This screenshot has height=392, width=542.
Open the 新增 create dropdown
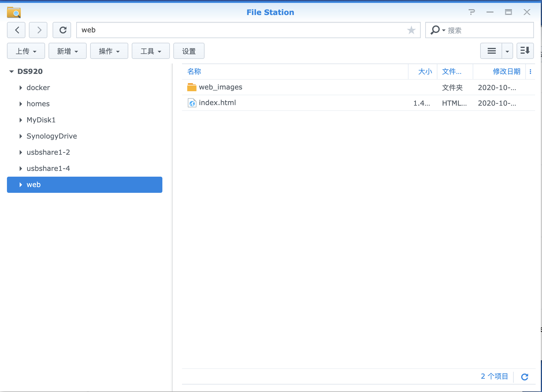(68, 51)
